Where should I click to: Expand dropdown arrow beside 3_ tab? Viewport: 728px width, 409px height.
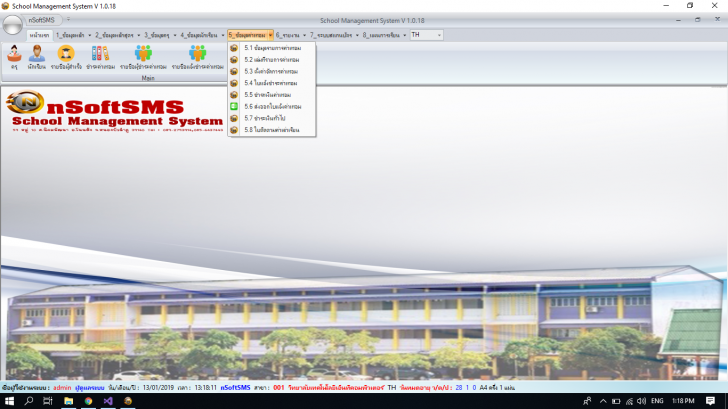click(175, 35)
